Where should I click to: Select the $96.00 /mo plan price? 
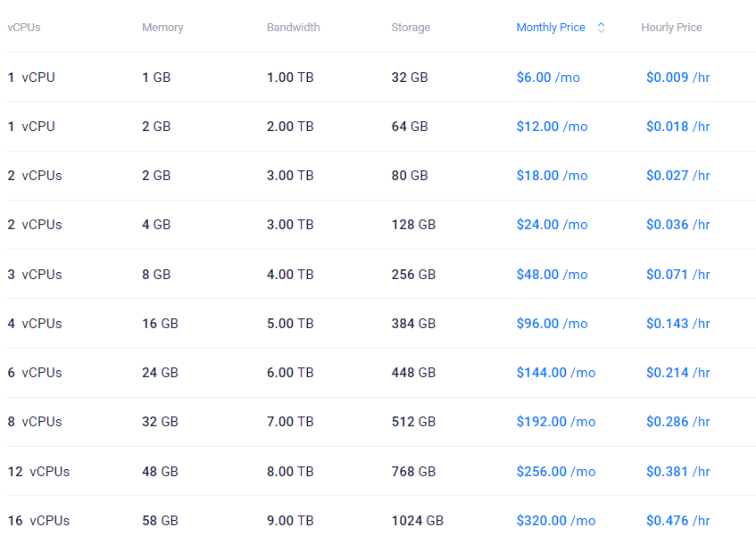552,324
